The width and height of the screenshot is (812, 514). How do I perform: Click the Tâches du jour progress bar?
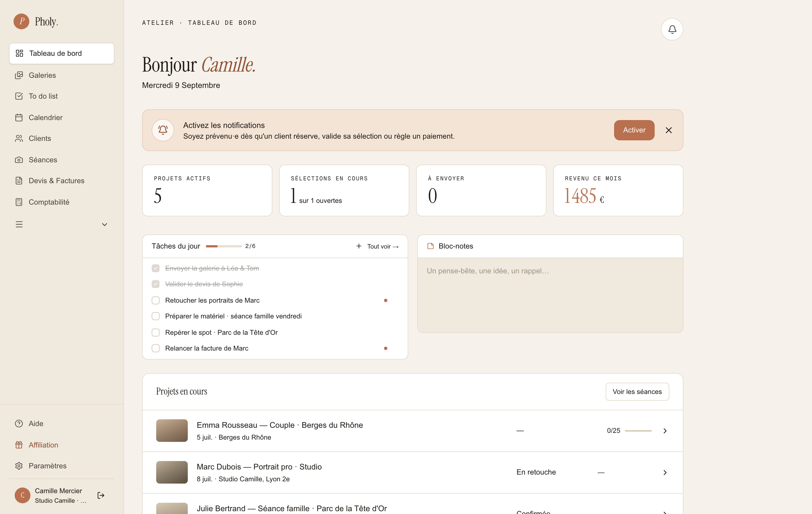[x=224, y=246]
